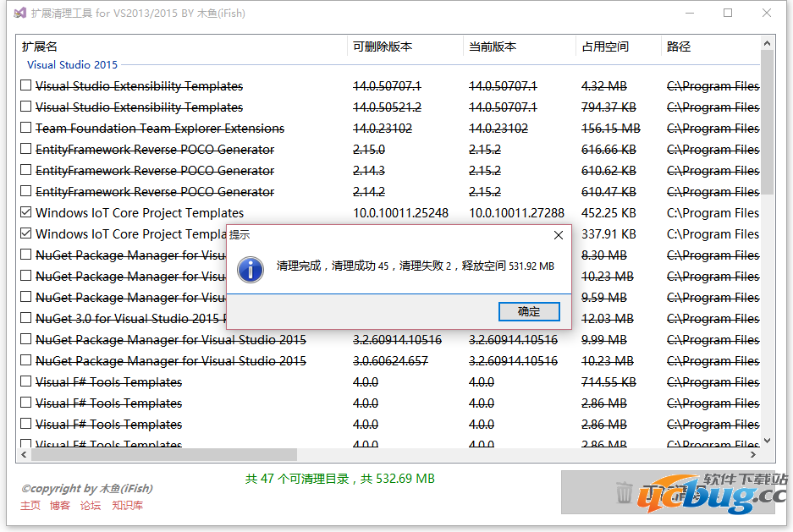Open the 博客 blog link
793x532 pixels.
(60, 506)
